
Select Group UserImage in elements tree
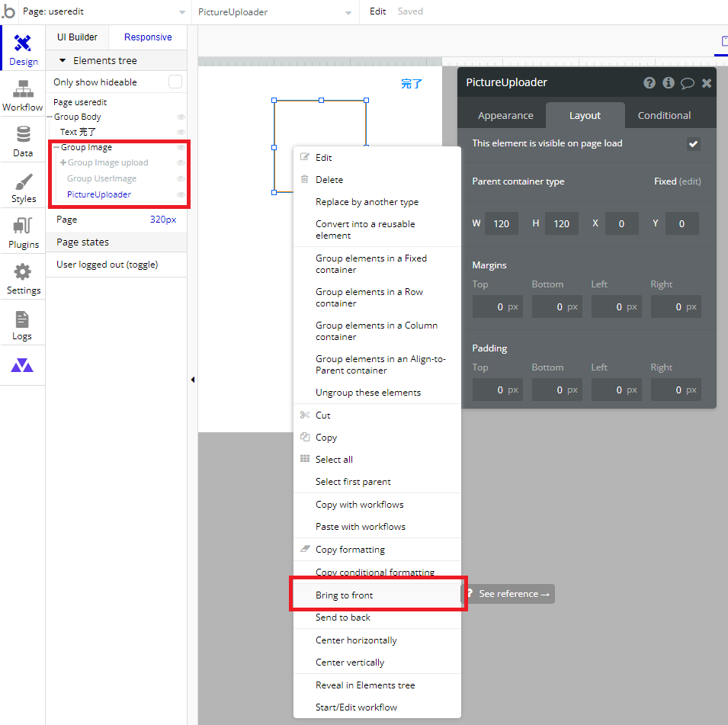[x=101, y=179]
